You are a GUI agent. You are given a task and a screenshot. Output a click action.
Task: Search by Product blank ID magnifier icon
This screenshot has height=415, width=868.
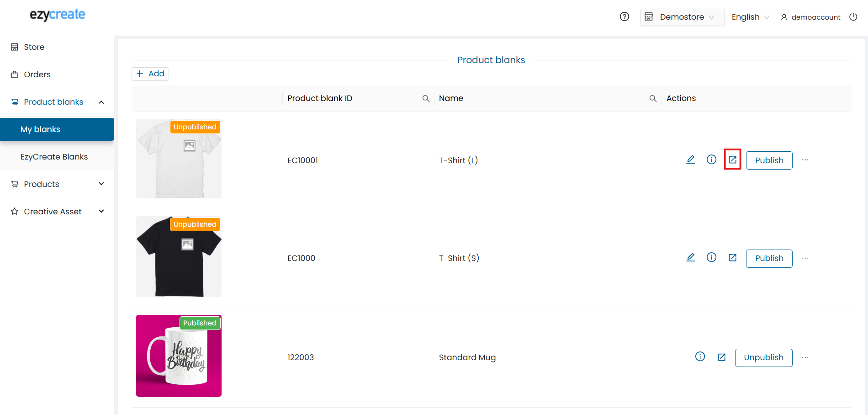point(426,99)
